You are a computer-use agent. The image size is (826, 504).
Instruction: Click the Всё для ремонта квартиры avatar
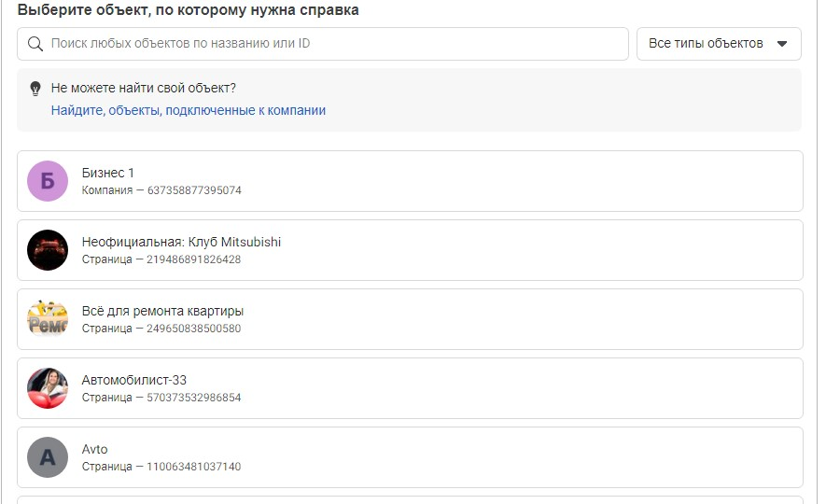click(48, 319)
